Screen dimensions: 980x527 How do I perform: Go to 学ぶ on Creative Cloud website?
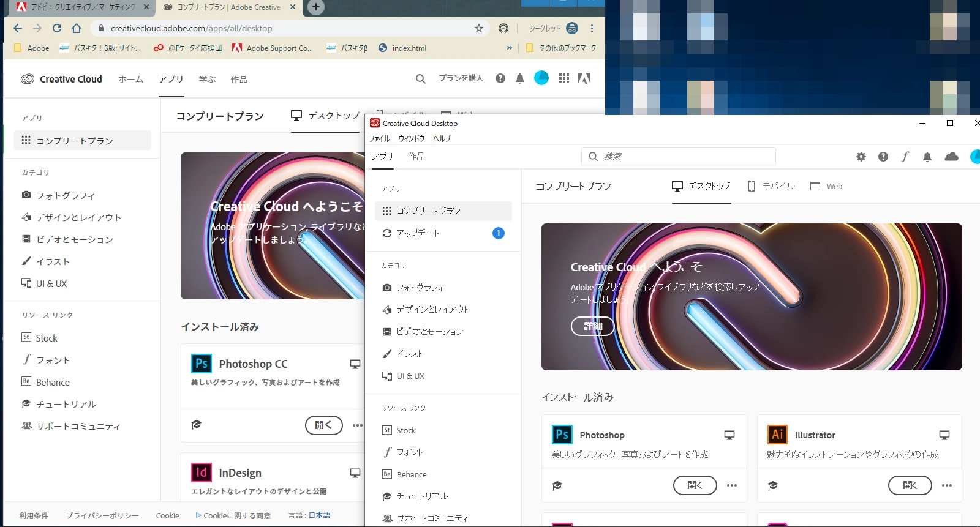[207, 79]
